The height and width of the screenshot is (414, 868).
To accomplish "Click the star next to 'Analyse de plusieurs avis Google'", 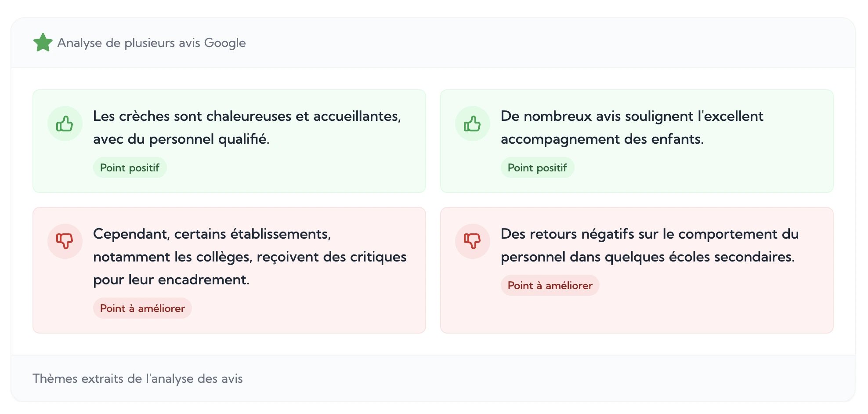I will [x=43, y=43].
